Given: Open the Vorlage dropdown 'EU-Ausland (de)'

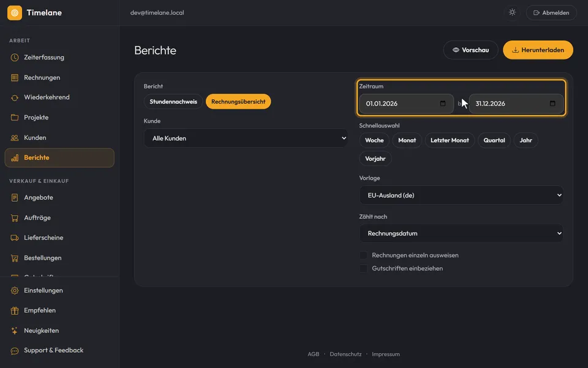Looking at the screenshot, I should click(461, 195).
